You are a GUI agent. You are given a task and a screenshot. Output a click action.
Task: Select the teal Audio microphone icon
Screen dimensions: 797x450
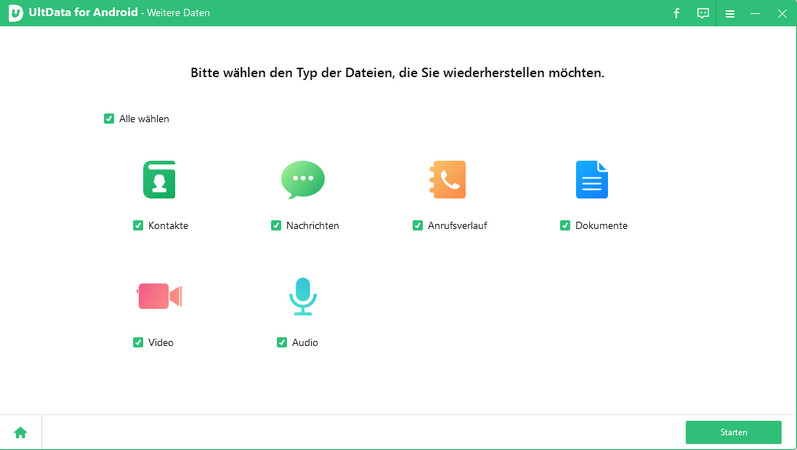click(302, 296)
